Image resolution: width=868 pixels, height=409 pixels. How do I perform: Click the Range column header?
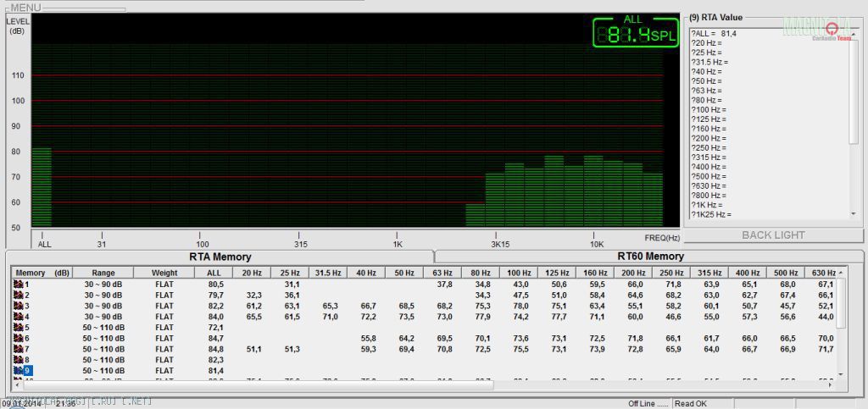(103, 273)
